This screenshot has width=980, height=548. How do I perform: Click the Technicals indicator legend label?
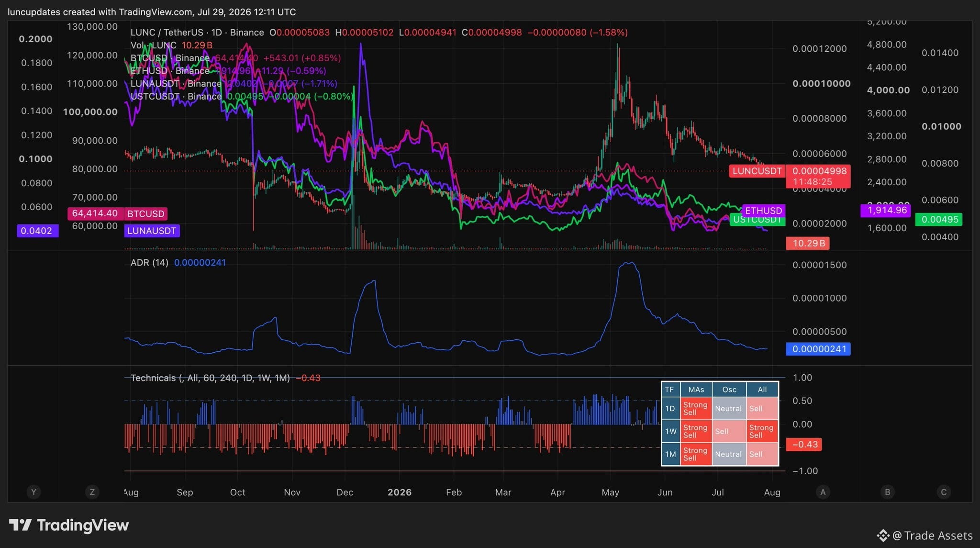[210, 378]
